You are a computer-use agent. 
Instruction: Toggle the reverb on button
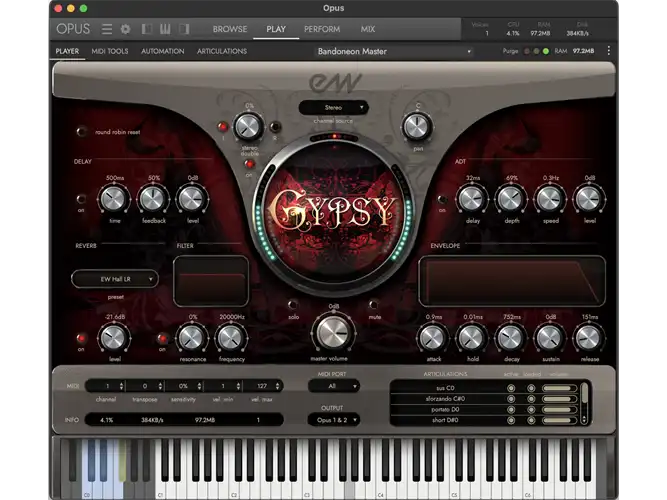81,338
